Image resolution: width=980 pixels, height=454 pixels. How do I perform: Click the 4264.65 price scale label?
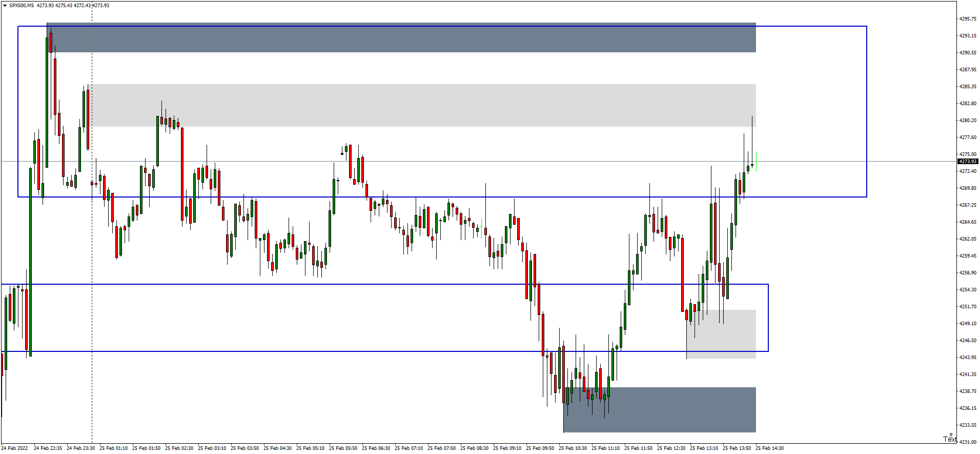tap(968, 222)
